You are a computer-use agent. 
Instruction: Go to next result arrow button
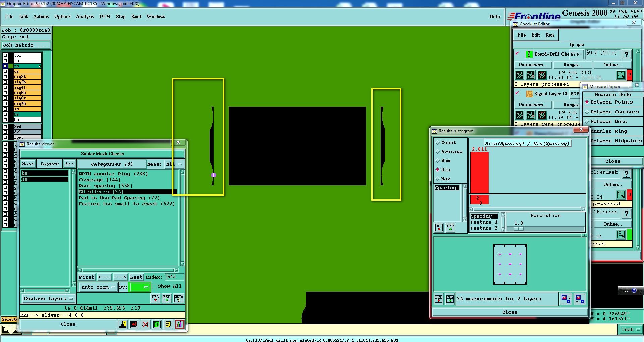(120, 277)
